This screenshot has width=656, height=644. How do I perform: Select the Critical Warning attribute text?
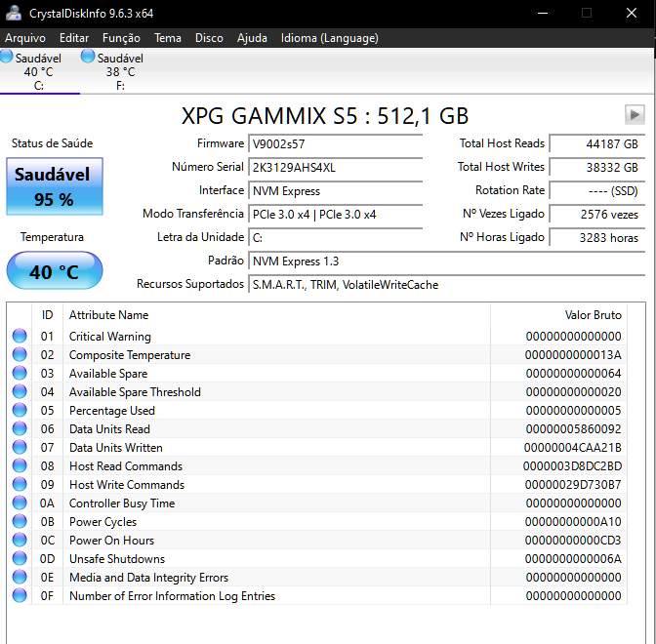pyautogui.click(x=110, y=337)
